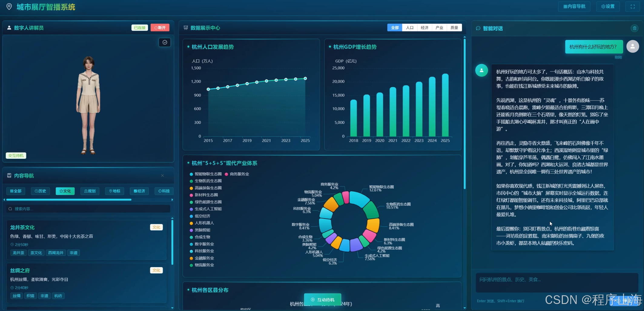Open the 设置 settings button
644x311 pixels.
coord(608,6)
